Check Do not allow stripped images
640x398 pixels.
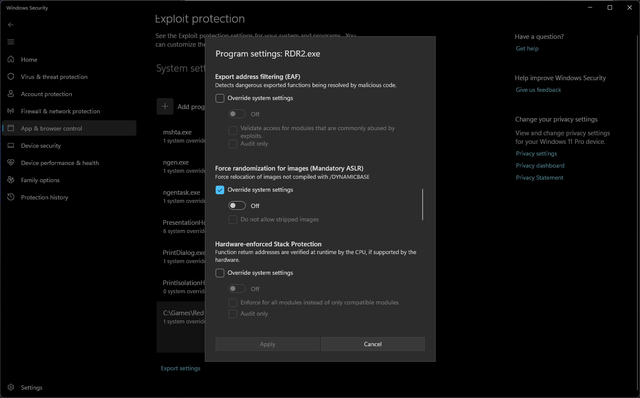(x=233, y=220)
